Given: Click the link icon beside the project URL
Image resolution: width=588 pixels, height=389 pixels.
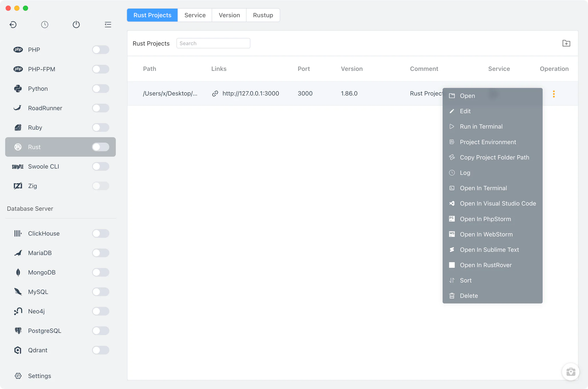Looking at the screenshot, I should (x=215, y=94).
